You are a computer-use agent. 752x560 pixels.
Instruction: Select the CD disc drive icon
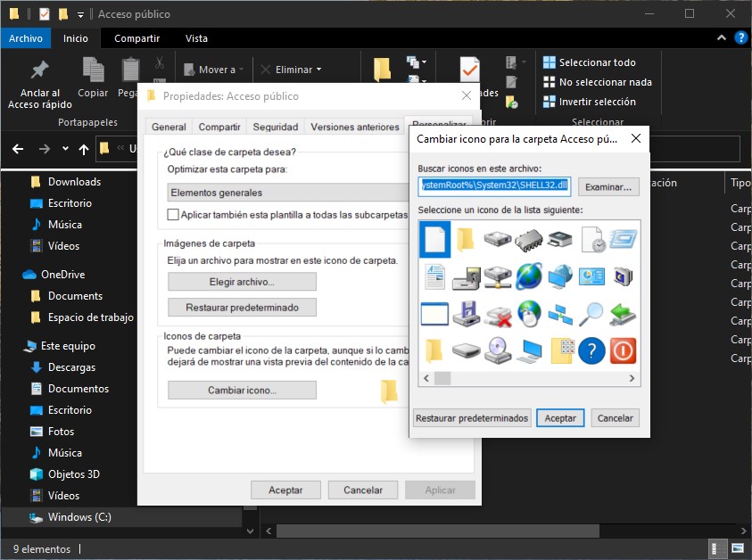click(x=497, y=351)
